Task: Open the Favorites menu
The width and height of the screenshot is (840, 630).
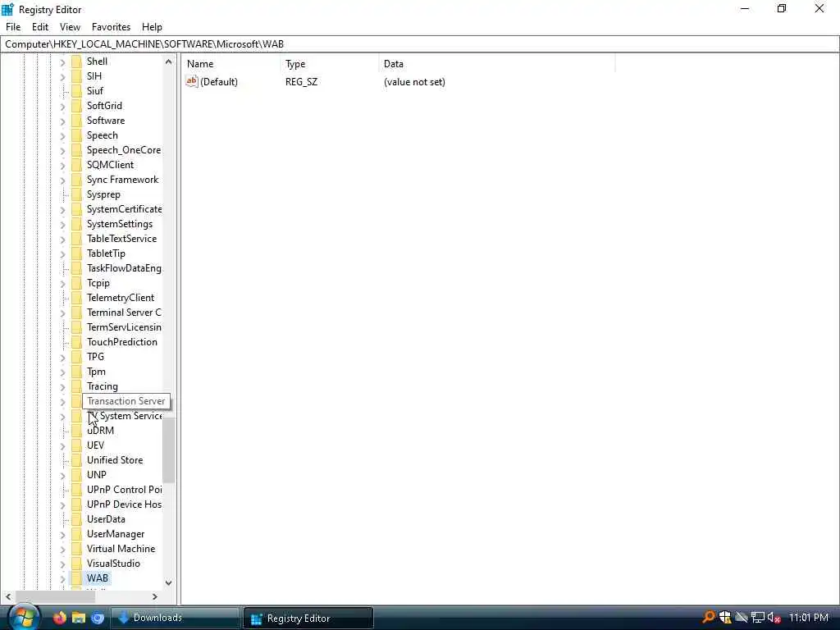Action: tap(111, 27)
